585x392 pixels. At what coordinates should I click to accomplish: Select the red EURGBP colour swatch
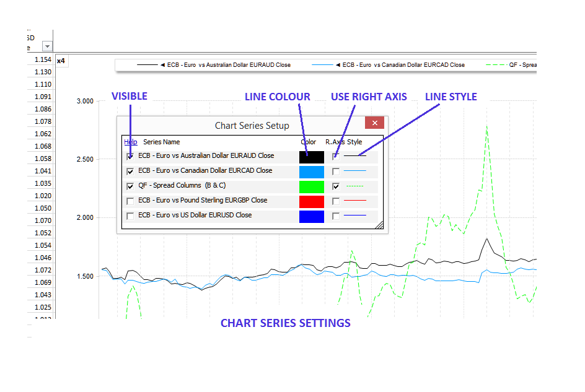(x=312, y=201)
